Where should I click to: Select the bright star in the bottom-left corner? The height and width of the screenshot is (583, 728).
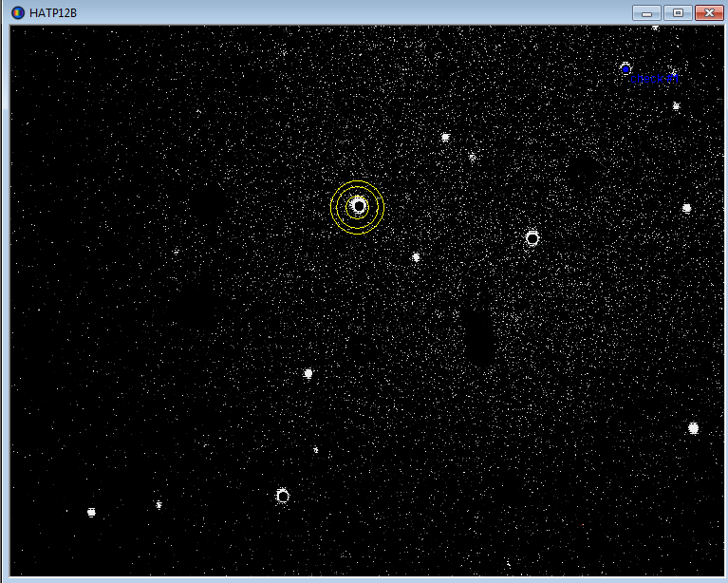coord(91,512)
